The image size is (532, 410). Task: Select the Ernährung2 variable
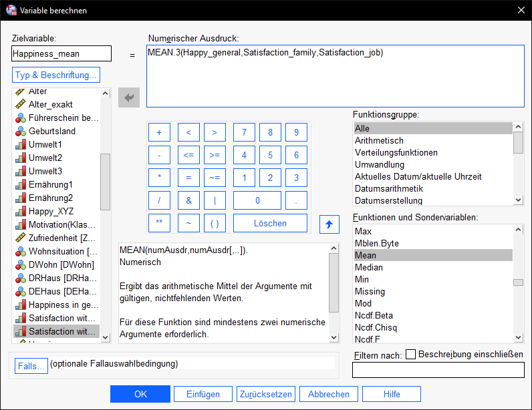56,198
